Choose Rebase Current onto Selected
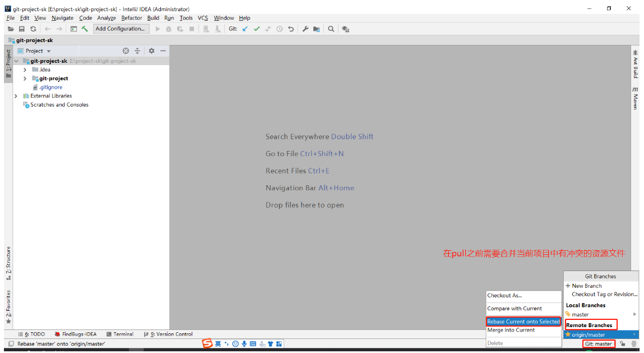Screen dimensions: 644x353 (523, 322)
